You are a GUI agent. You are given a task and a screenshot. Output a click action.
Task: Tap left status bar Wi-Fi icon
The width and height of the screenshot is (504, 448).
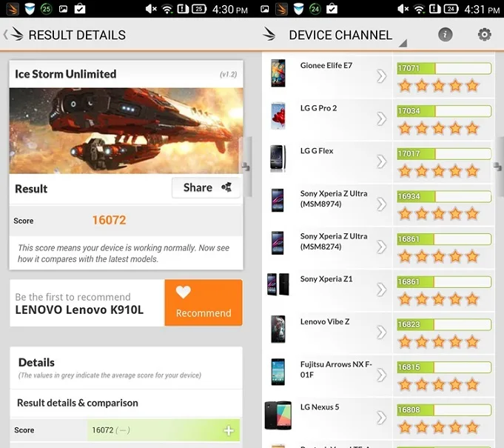click(167, 9)
